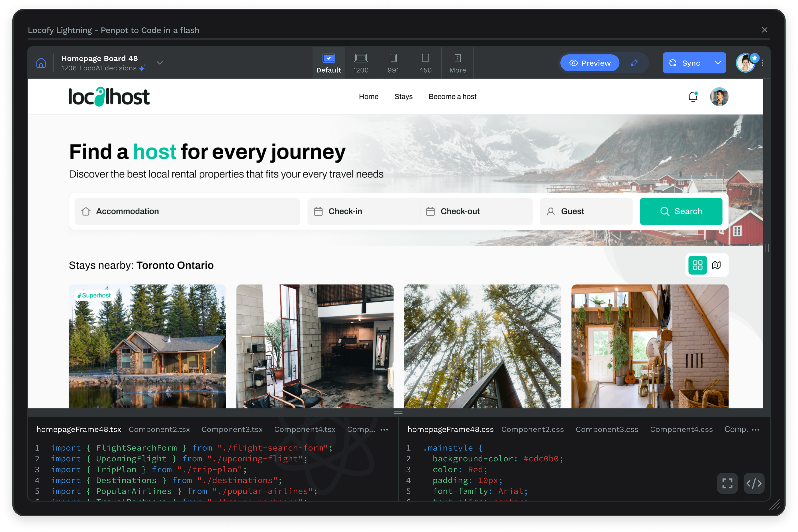Screen dimensions: 798x532
Task: Open the lakeside cabin listing thumbnail
Action: [147, 346]
